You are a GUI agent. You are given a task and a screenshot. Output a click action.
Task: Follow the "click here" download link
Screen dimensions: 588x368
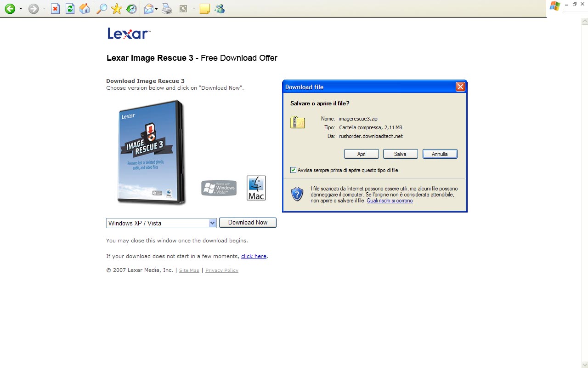click(x=254, y=256)
